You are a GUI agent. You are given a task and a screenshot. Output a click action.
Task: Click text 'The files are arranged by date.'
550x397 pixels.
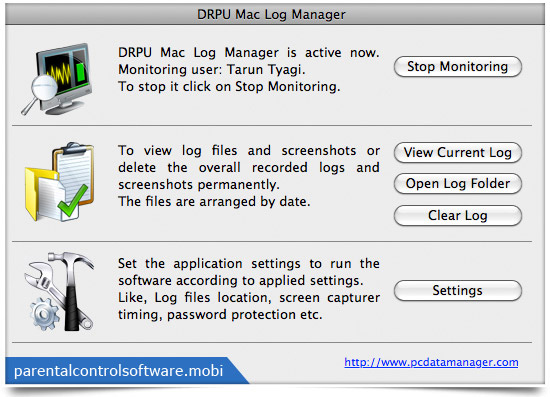tap(214, 202)
